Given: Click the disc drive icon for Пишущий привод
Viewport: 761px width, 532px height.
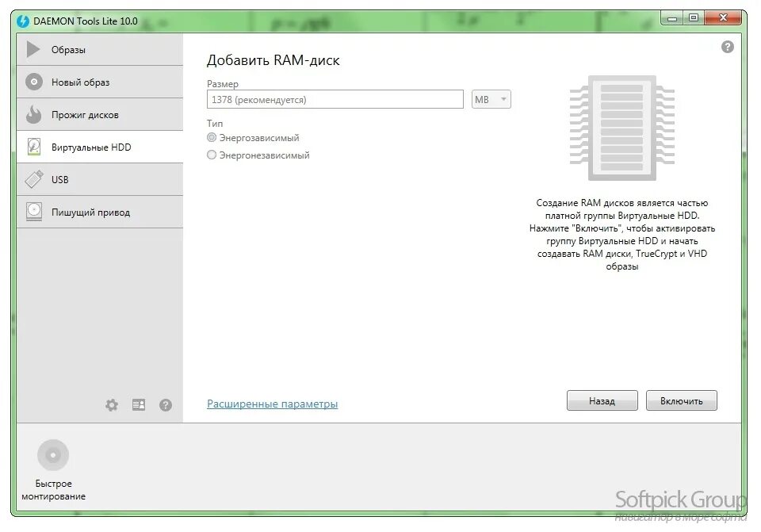Looking at the screenshot, I should (34, 212).
